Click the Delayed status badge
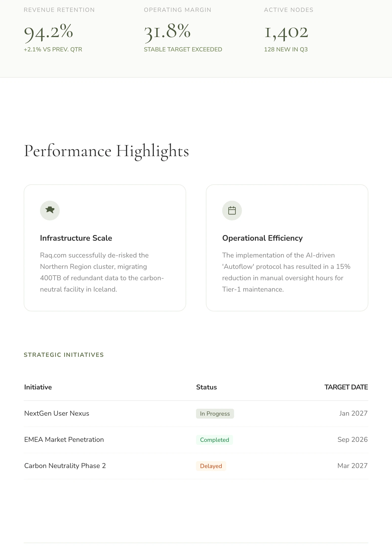The image size is (392, 555). [x=211, y=466]
